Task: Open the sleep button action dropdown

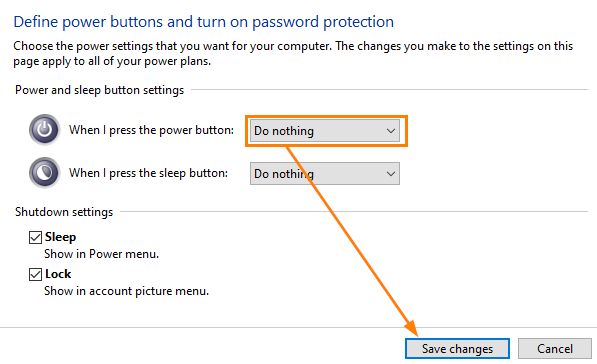Action: click(325, 174)
